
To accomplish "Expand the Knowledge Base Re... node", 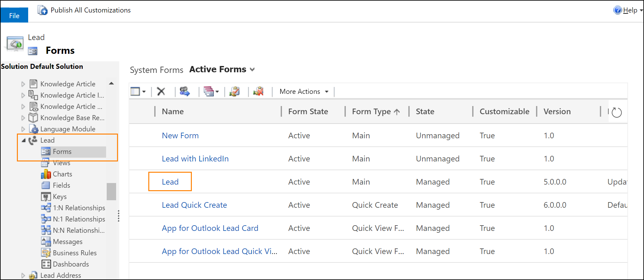I will coord(23,118).
